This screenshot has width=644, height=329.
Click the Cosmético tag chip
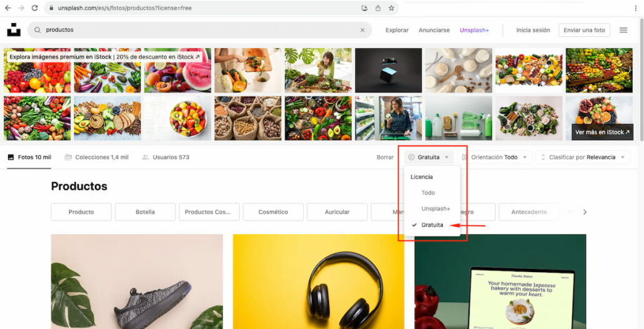coord(273,212)
